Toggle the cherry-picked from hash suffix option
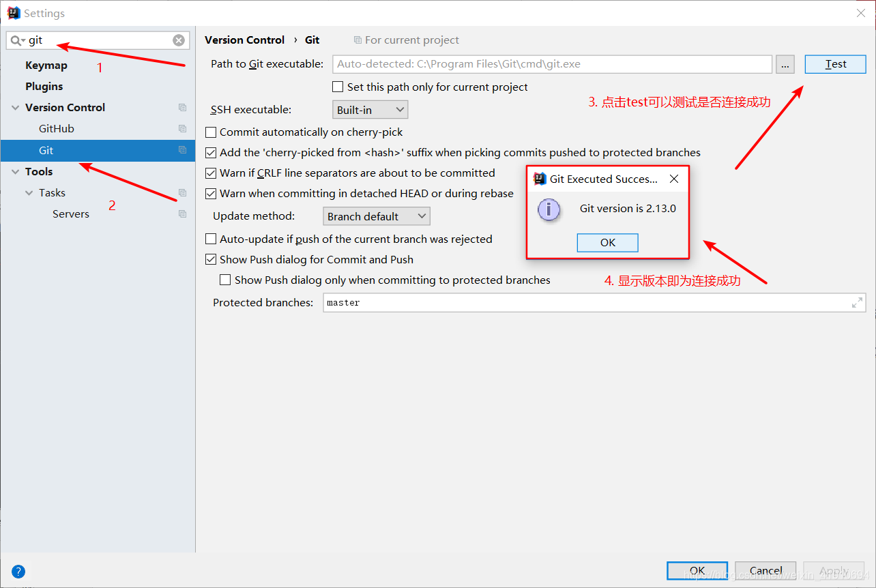The height and width of the screenshot is (588, 876). pos(211,153)
